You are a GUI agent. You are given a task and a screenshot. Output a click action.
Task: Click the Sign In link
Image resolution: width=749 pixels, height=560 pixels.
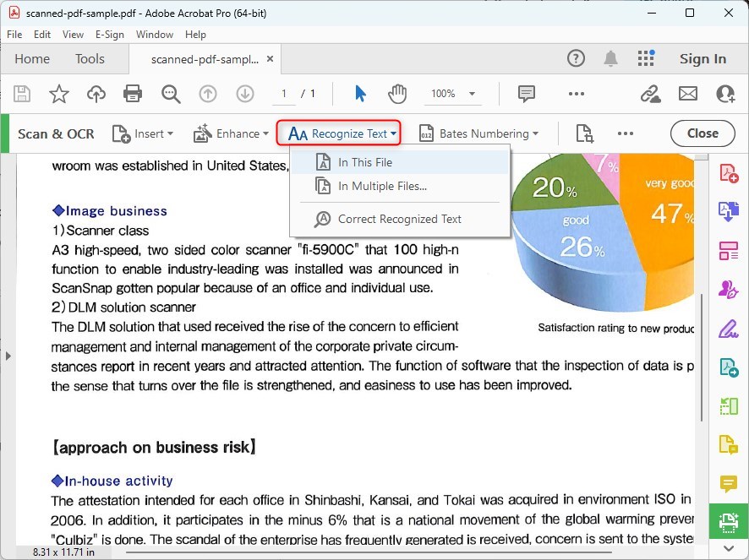(703, 59)
